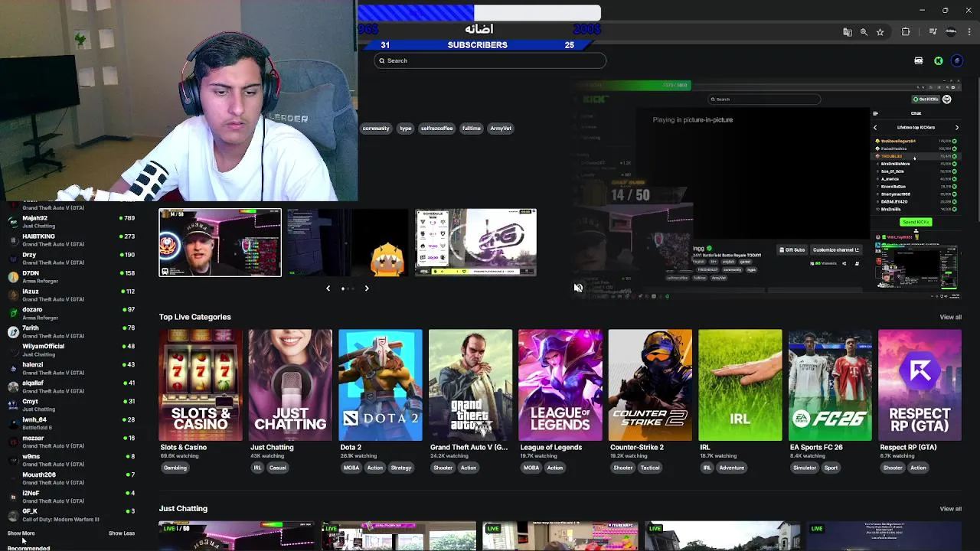This screenshot has height=551, width=980.
Task: Click the Strategy tag under Dota 2
Action: click(401, 468)
